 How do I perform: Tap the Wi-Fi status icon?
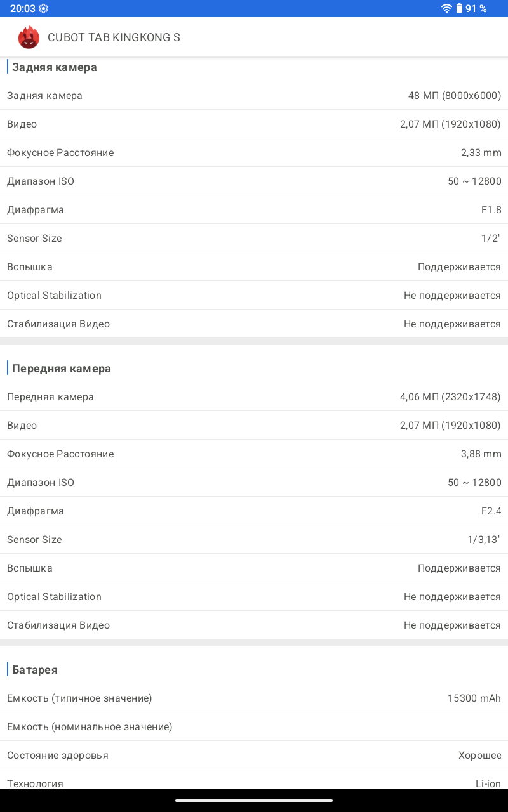tap(446, 8)
